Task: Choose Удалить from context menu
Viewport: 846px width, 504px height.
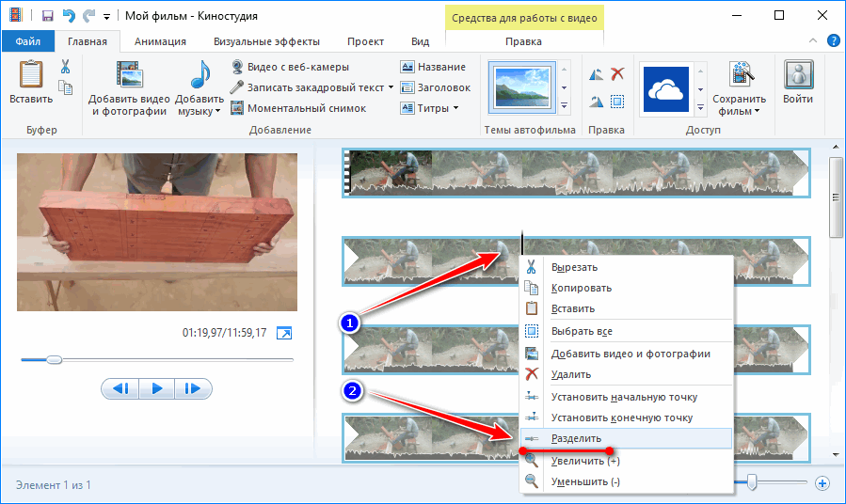Action: coord(626,374)
